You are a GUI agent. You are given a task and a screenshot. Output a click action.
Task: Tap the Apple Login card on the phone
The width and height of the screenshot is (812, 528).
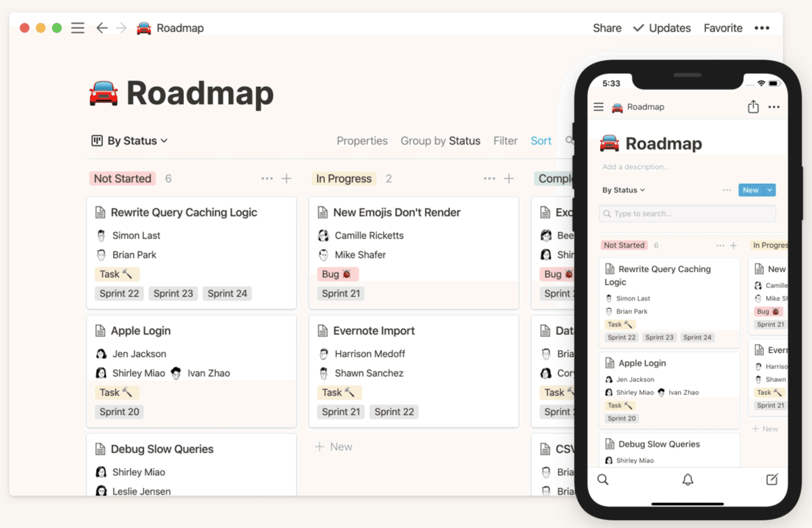click(x=669, y=390)
